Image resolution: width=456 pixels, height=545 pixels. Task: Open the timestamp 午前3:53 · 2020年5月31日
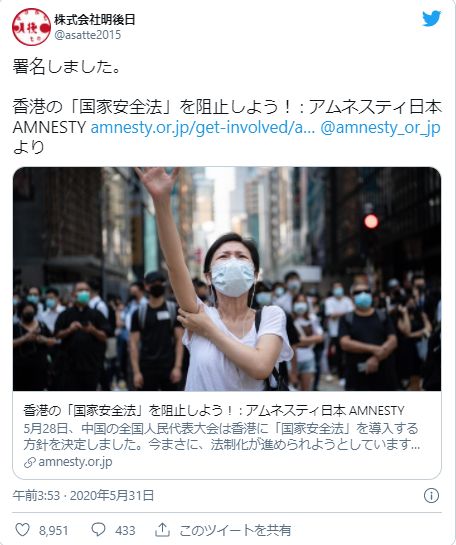coord(83,496)
